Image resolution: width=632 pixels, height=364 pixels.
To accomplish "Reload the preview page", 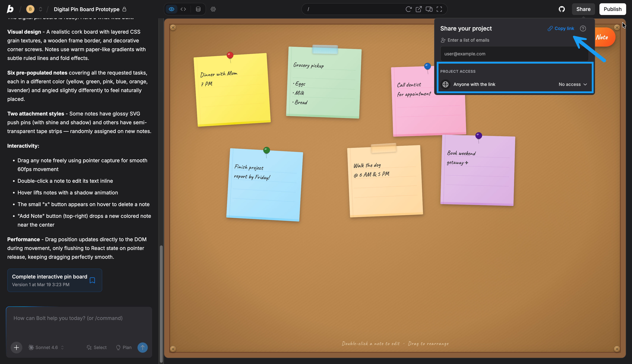I will tap(408, 9).
